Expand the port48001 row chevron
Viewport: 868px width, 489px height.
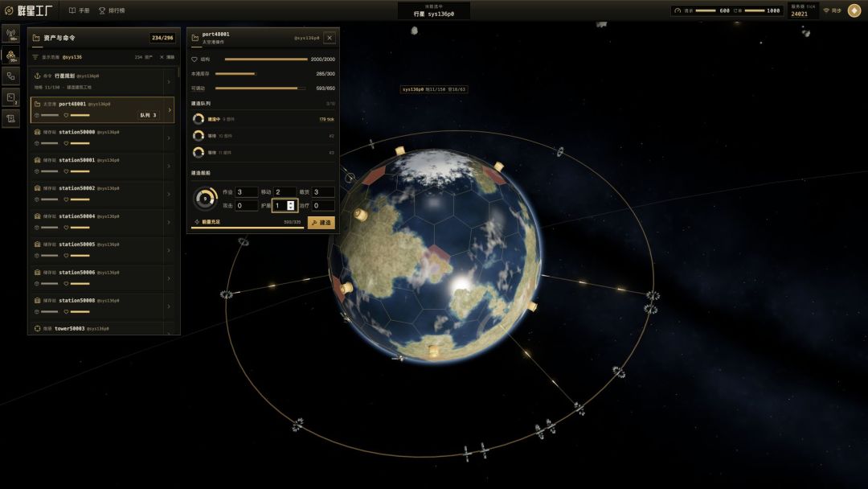point(170,109)
